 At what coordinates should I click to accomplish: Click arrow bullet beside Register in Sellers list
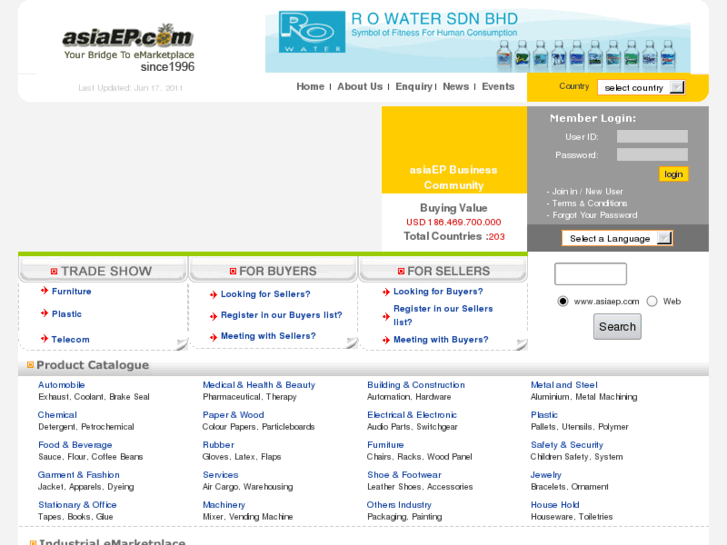386,317
